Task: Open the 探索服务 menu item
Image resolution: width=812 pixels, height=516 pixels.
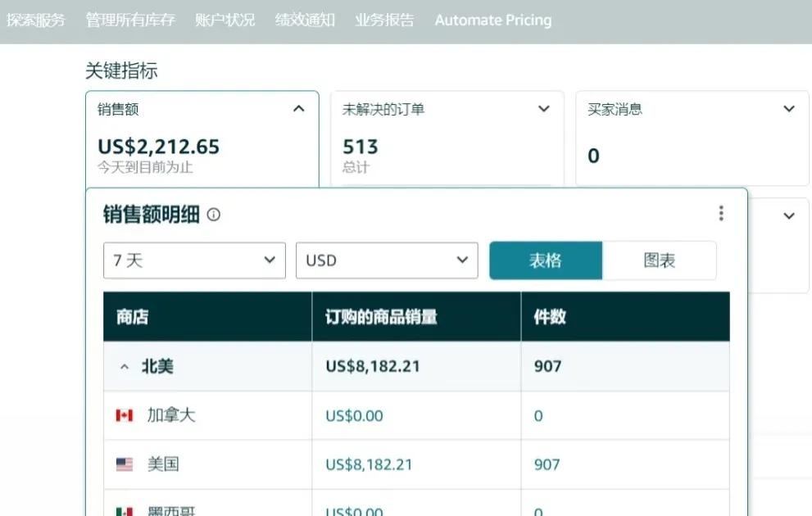Action: point(36,20)
